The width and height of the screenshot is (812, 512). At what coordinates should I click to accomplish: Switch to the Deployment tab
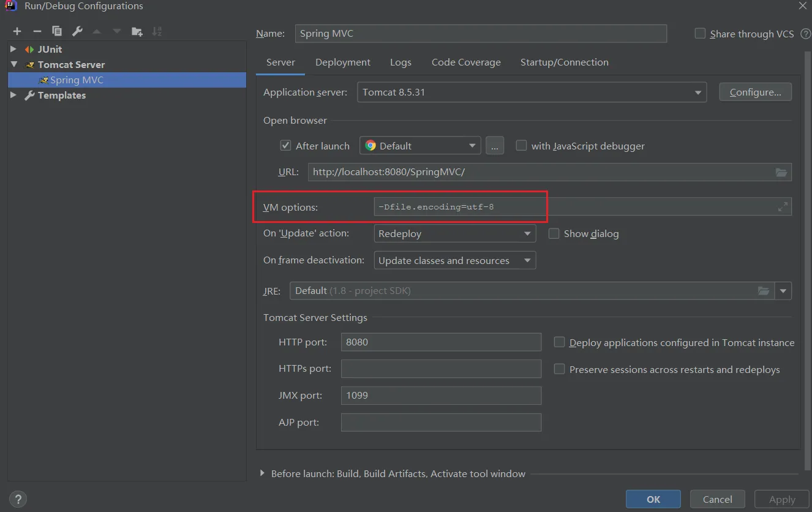[342, 62]
